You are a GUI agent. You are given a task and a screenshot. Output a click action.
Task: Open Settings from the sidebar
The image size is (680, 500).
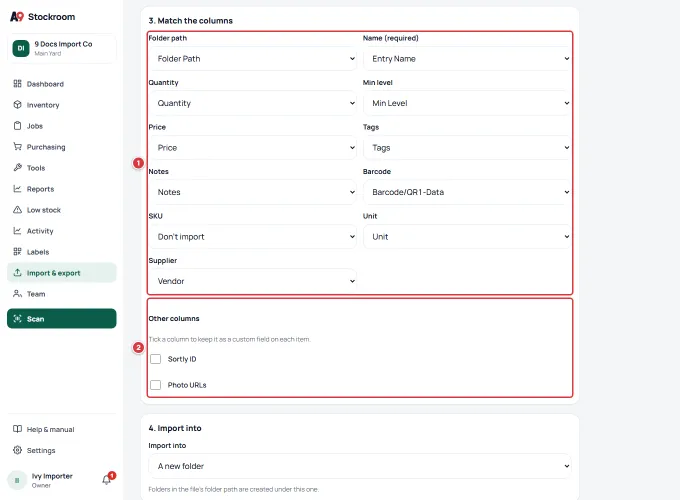62,450
